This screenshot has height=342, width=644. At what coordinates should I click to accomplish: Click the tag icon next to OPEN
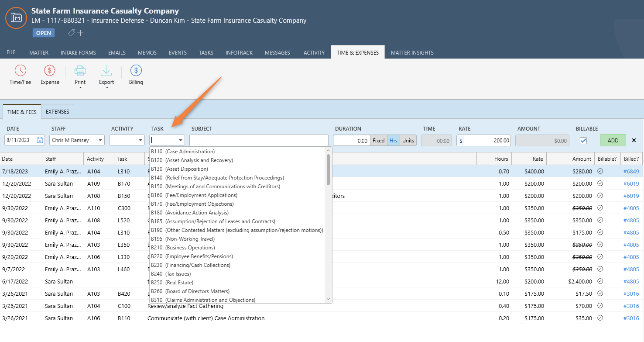(71, 33)
